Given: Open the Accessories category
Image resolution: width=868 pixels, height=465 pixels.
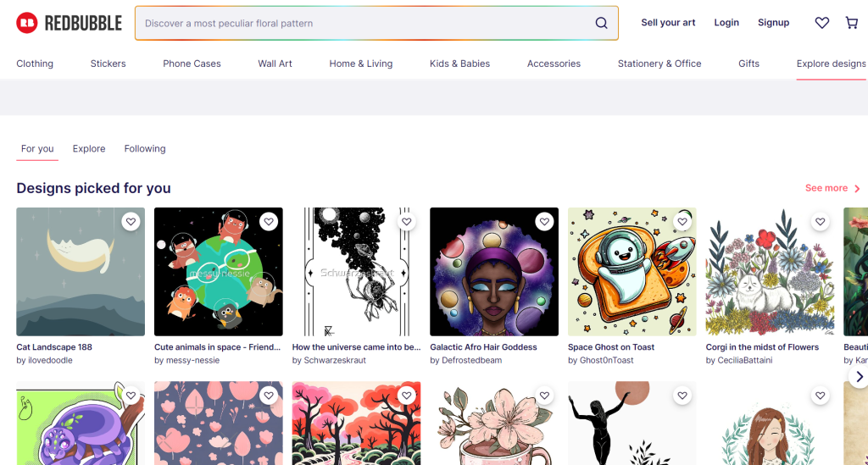Looking at the screenshot, I should (x=554, y=64).
